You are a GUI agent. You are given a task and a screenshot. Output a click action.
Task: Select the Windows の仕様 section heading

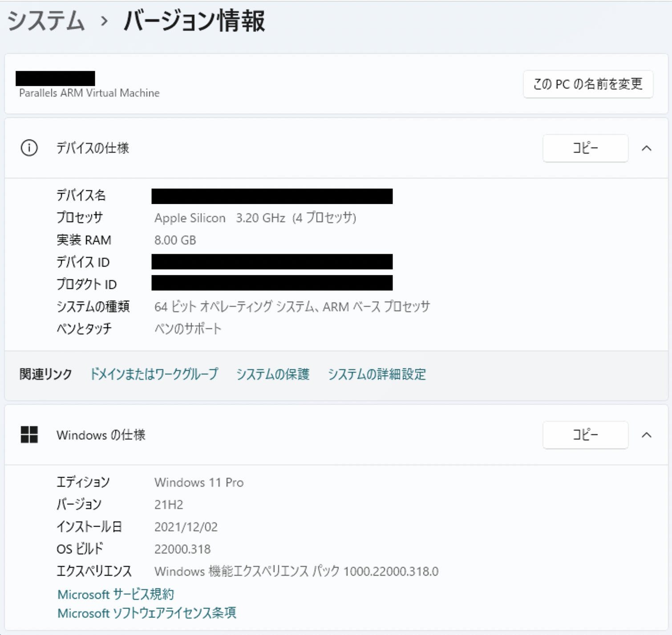(x=101, y=435)
